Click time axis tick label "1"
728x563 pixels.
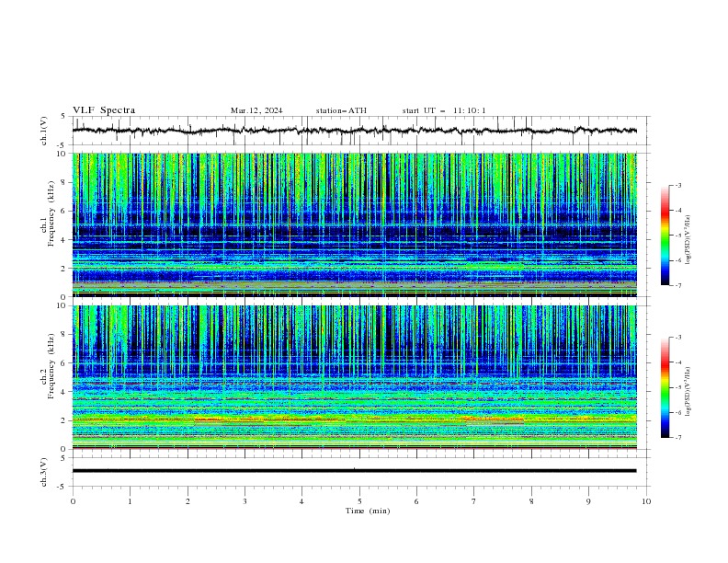tap(130, 501)
